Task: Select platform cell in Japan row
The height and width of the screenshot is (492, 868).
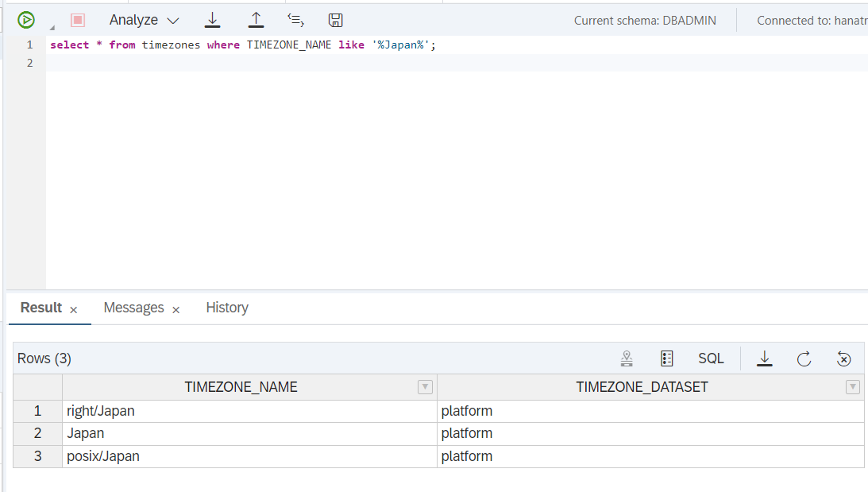Action: pos(650,434)
